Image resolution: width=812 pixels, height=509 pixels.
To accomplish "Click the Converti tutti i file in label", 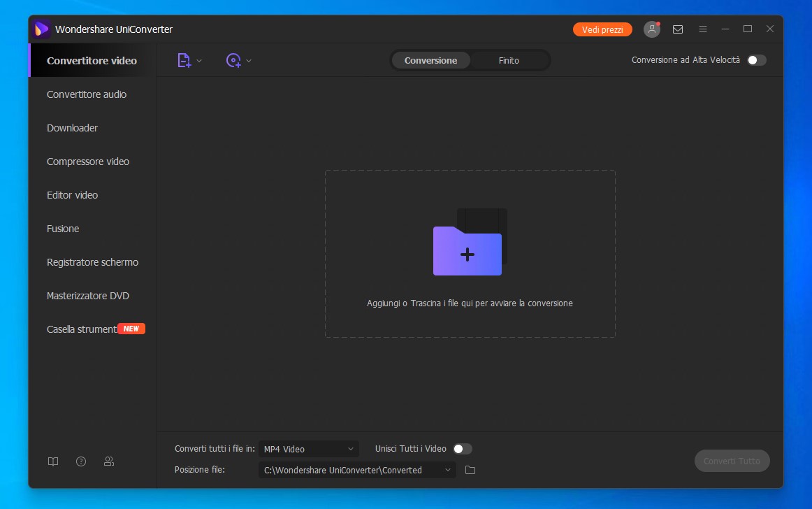I will pos(215,449).
